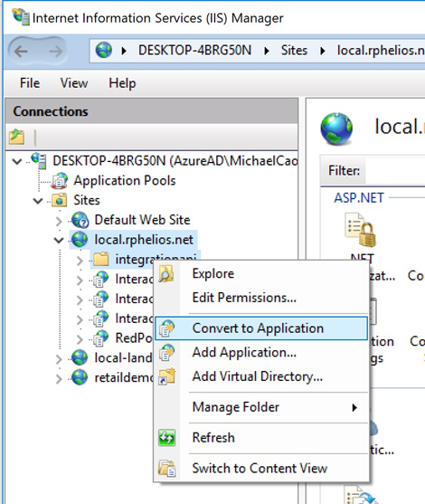Click the Sites folder icon
The image size is (425, 504).
click(x=60, y=200)
